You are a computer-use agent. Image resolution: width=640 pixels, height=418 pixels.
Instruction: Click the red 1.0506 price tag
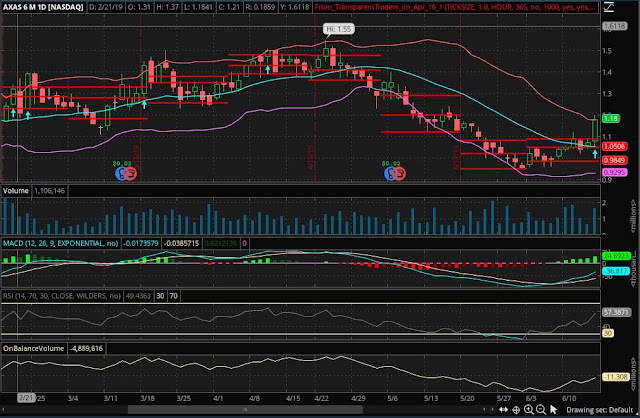click(x=614, y=146)
